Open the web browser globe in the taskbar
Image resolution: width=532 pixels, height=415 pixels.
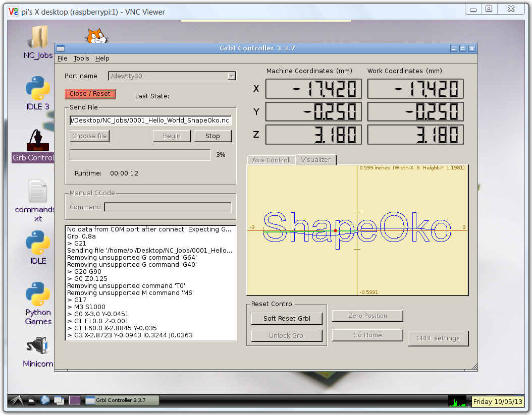click(45, 400)
